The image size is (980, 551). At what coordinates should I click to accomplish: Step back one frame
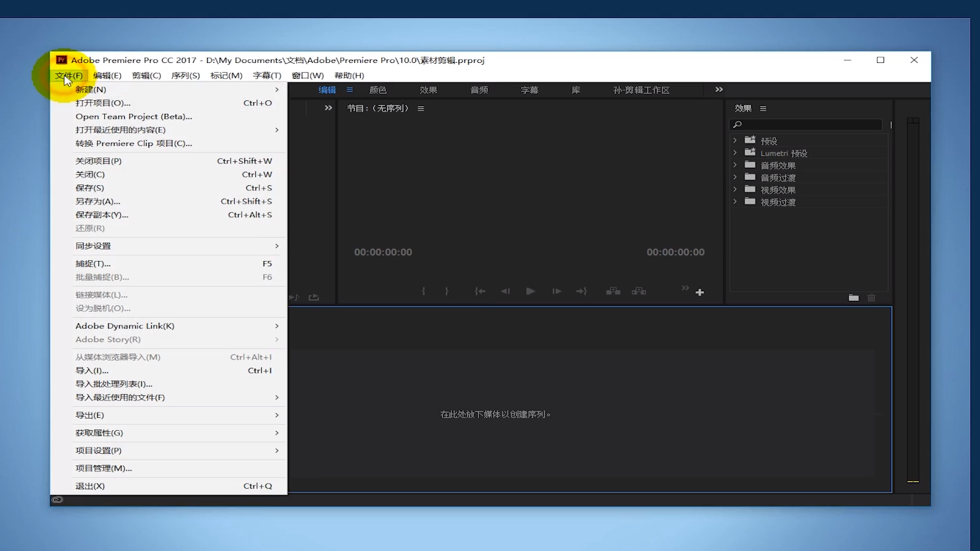tap(505, 291)
